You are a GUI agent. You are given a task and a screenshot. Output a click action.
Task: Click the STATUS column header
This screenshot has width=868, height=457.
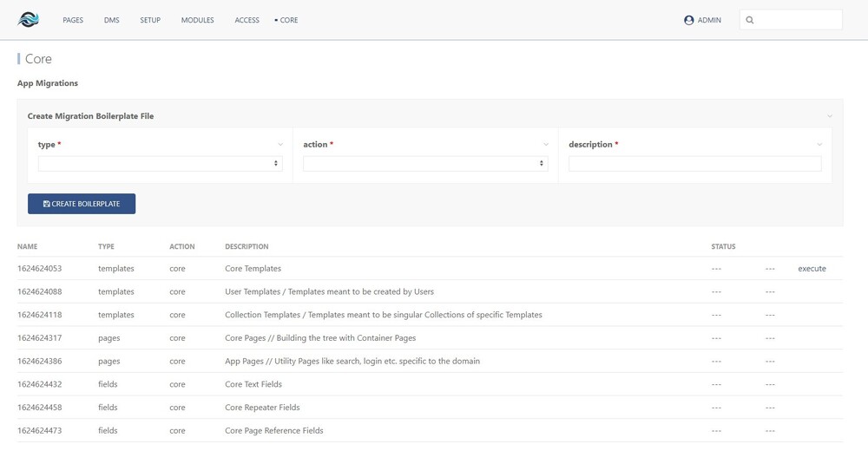(x=723, y=246)
